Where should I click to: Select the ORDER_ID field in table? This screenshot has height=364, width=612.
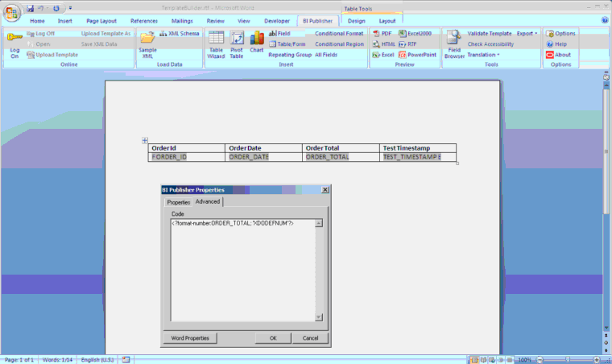[x=169, y=157]
